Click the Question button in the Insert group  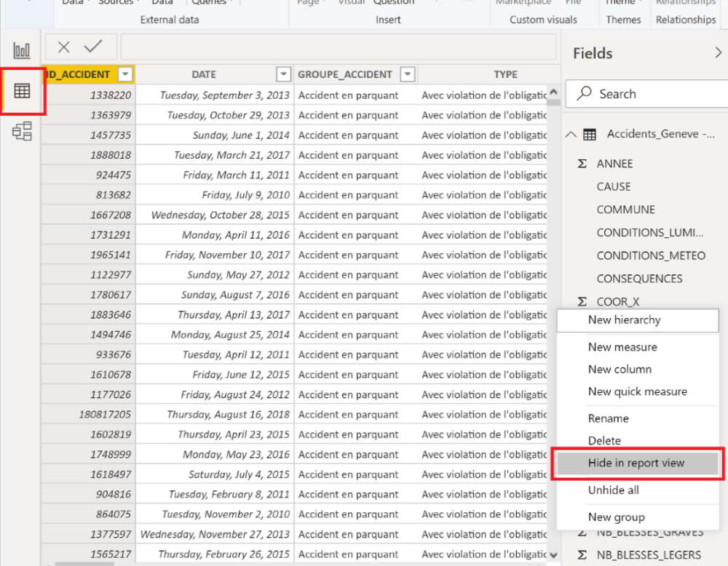point(393,4)
